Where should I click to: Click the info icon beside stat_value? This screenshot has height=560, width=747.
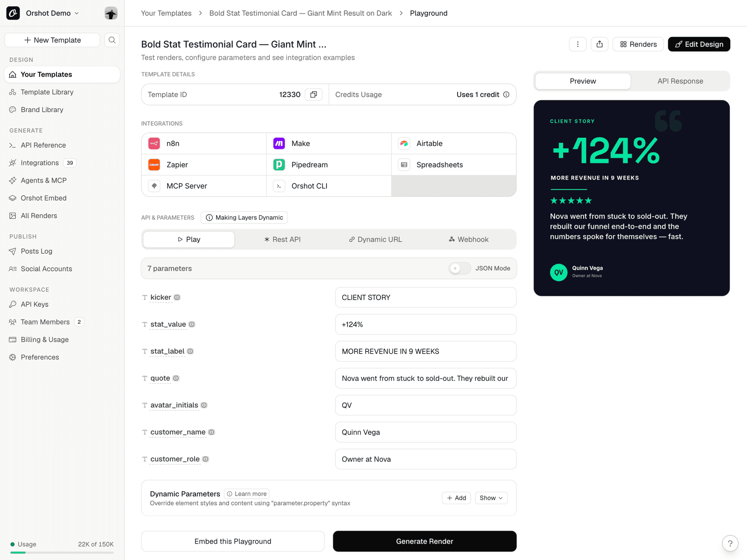pyautogui.click(x=192, y=324)
